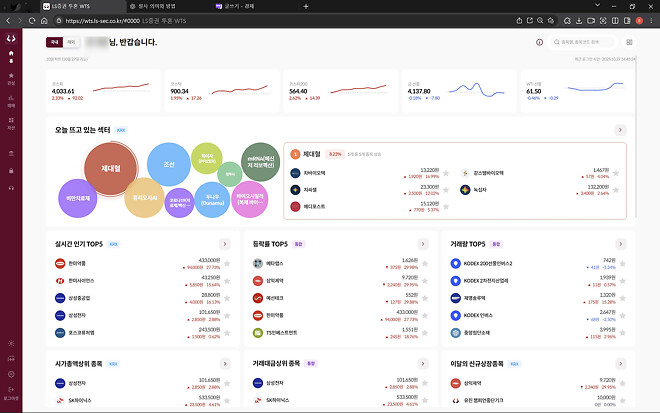
Task: Toggle favorite star for 한미약품 in 실시간 인기 TOP5
Action: 227,264
